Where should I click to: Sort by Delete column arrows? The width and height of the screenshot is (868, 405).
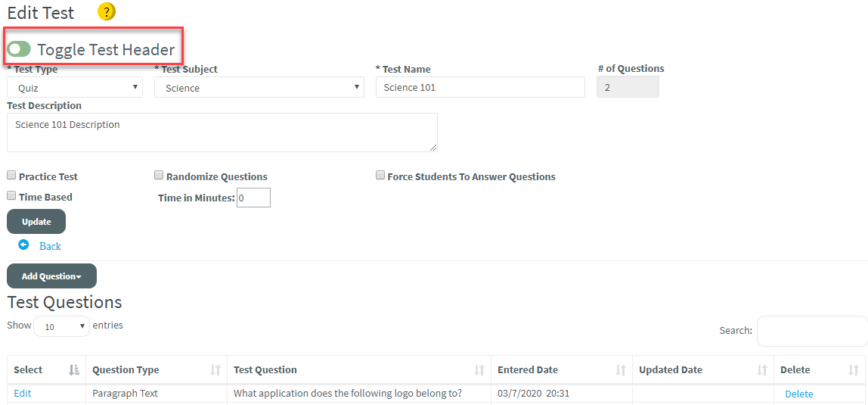854,370
